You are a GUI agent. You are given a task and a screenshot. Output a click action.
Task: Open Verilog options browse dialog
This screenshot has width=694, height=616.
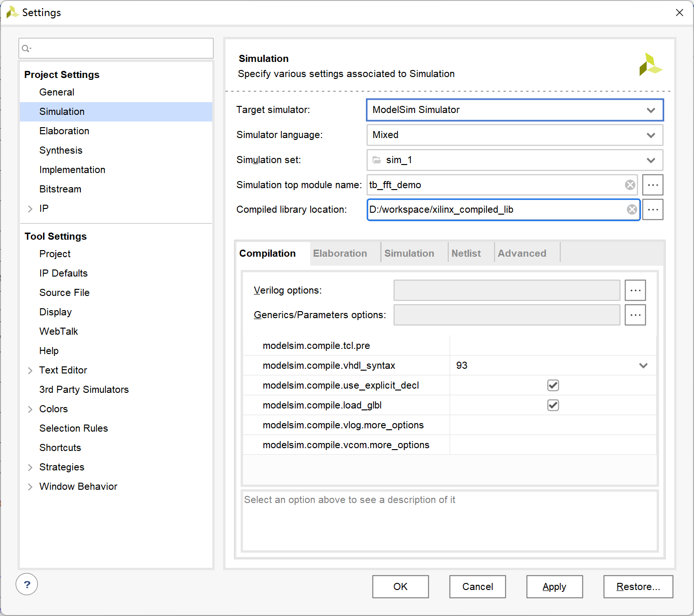(635, 290)
